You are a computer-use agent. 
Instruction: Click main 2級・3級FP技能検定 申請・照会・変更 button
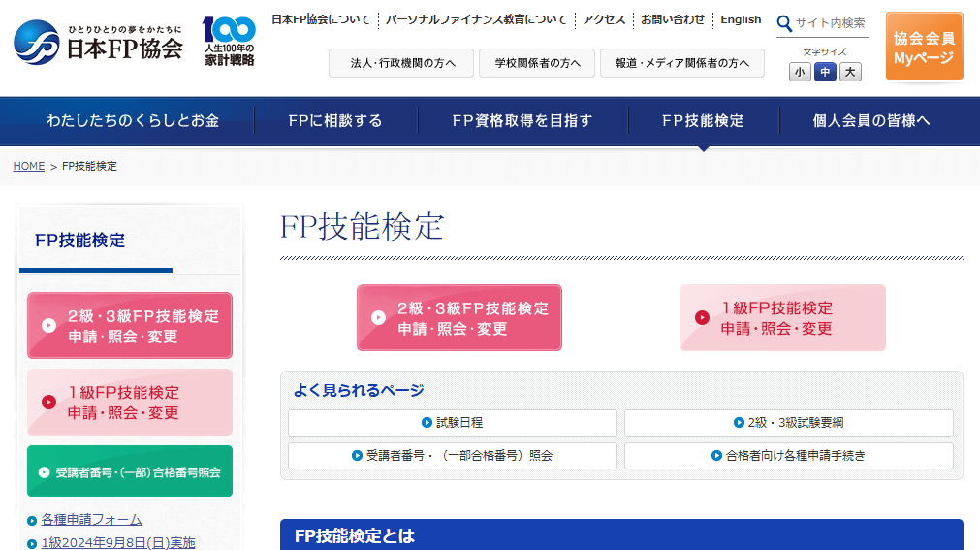point(459,318)
